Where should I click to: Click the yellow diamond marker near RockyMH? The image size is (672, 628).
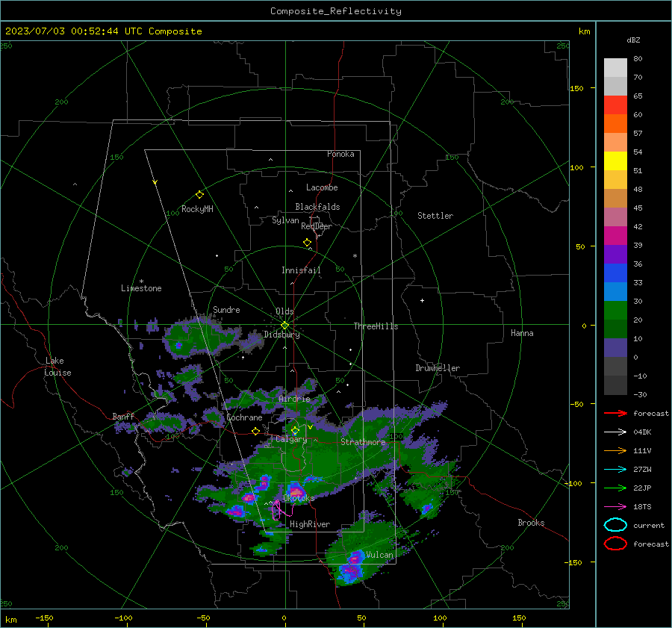199,195
